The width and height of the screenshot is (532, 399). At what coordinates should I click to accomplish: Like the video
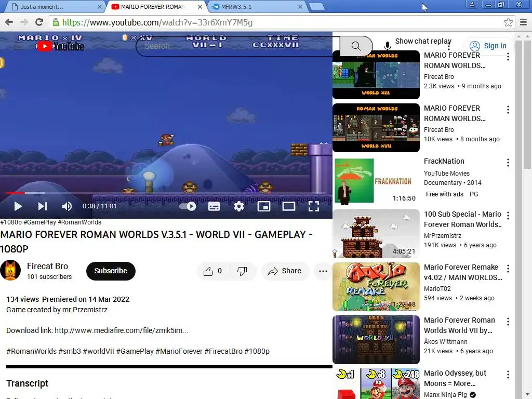(212, 271)
